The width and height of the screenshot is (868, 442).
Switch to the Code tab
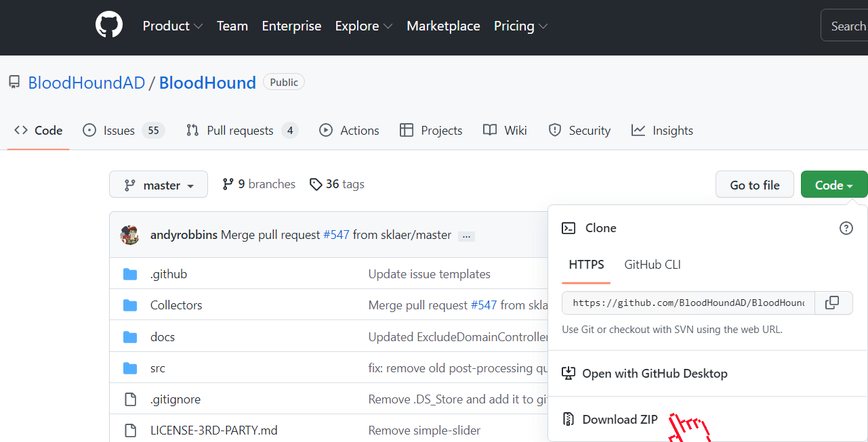39,131
